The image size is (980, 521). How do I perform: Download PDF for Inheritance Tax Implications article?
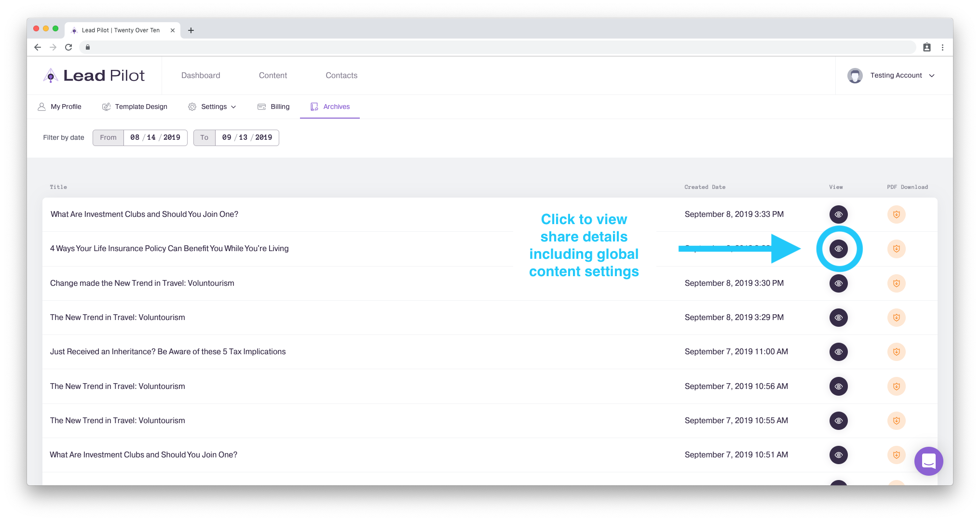click(896, 352)
